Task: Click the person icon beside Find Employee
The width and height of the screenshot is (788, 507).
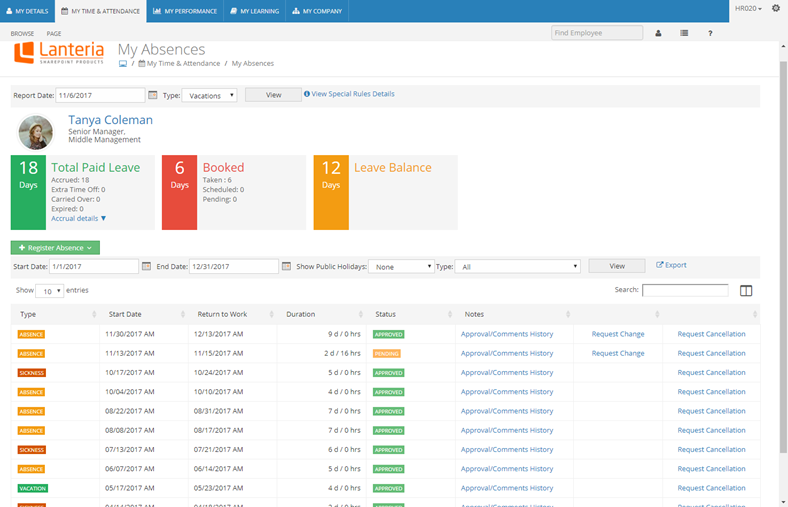Action: 658,33
